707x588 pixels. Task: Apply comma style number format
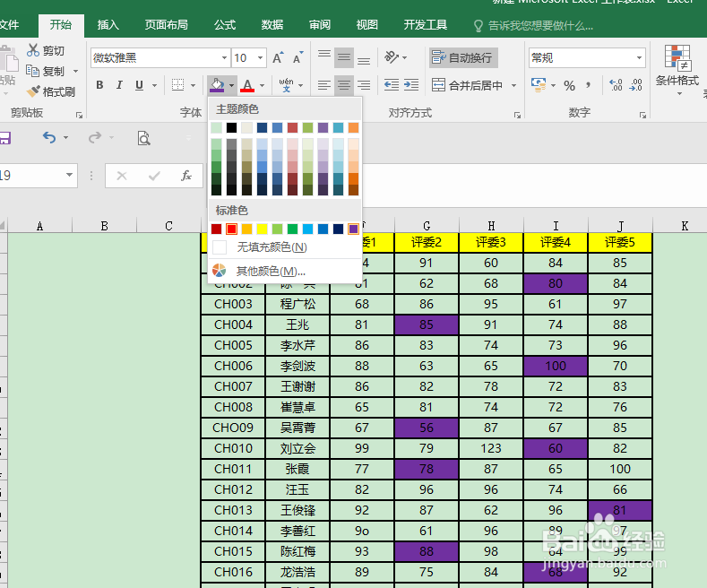(x=589, y=85)
